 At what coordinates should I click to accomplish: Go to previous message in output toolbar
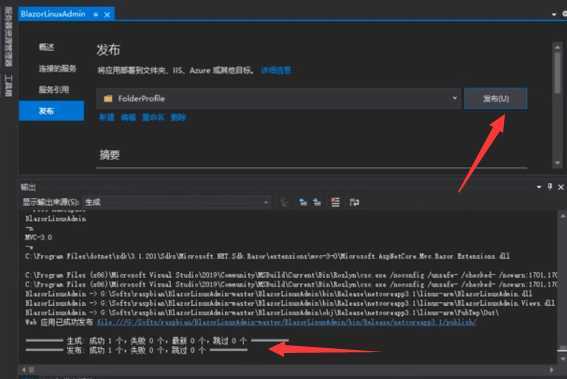point(303,202)
